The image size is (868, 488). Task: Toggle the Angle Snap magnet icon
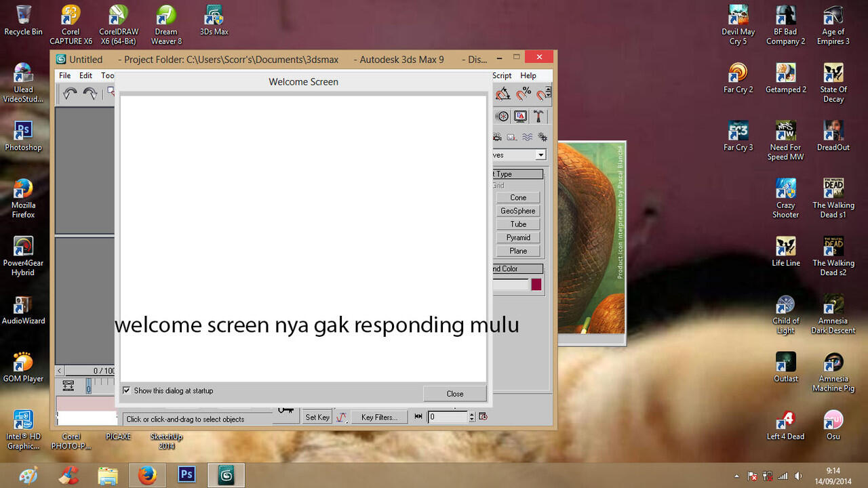503,94
